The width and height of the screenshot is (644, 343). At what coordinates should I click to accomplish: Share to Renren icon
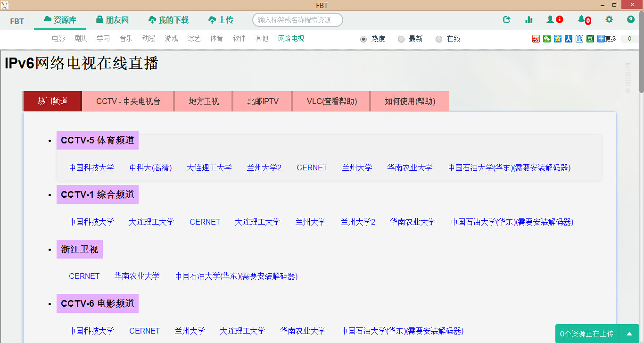coord(569,39)
